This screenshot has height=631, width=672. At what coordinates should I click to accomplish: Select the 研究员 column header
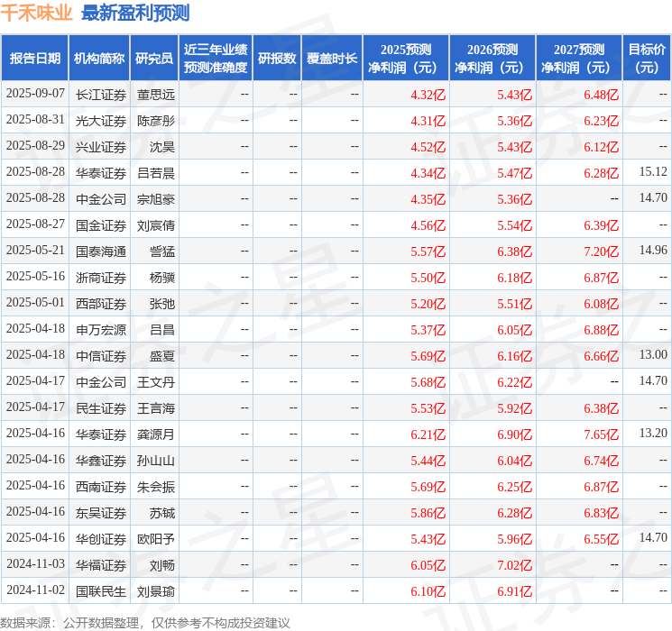[154, 59]
